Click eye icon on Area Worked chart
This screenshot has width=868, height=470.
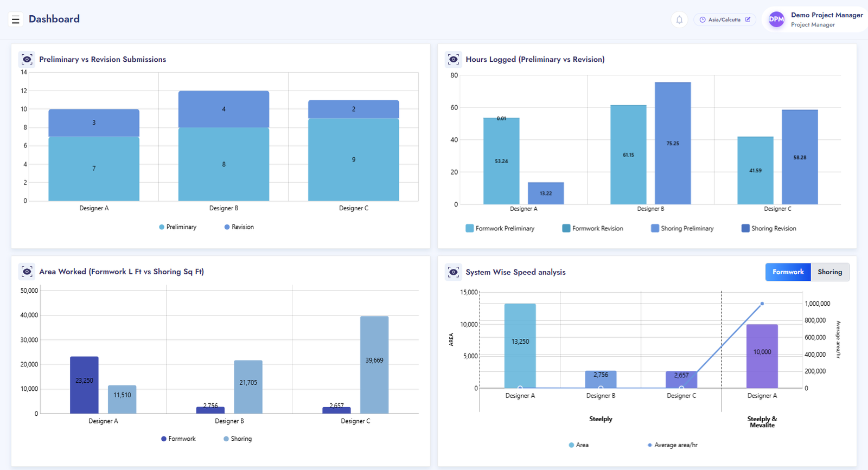point(27,272)
